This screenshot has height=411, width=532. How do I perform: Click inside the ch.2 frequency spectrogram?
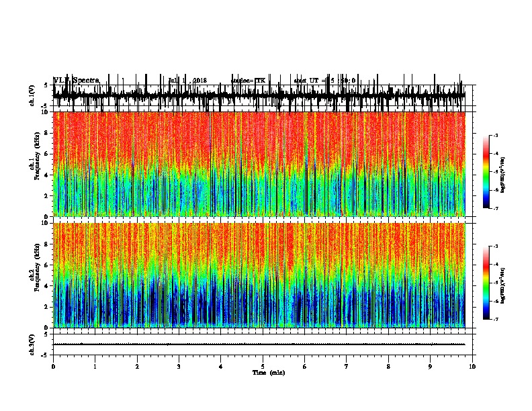(x=259, y=275)
